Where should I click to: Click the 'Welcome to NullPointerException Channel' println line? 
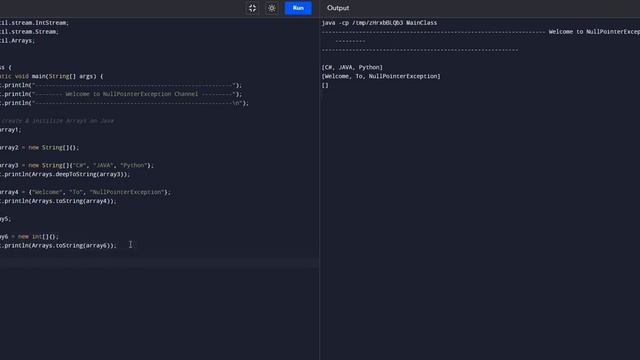(x=121, y=94)
